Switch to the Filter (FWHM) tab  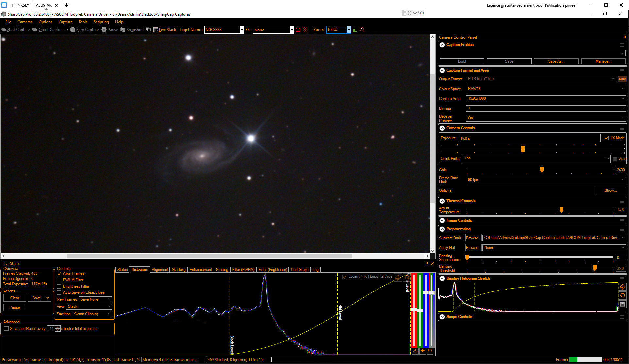(243, 270)
